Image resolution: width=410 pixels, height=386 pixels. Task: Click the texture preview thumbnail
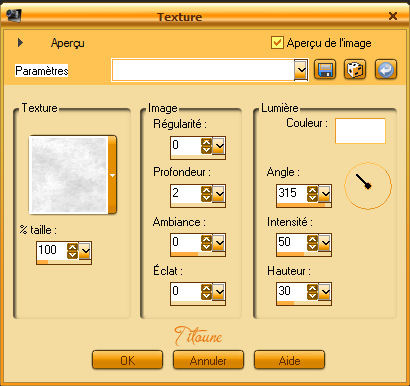(x=68, y=175)
